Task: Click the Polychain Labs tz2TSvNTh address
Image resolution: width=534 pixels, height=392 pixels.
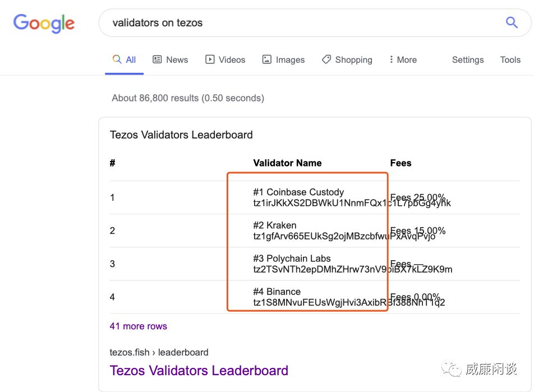Action: 353,269
